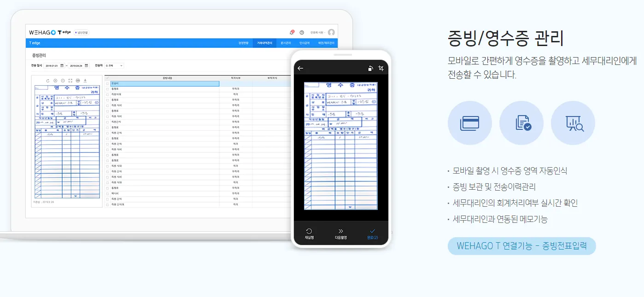Click 증빙 보관 및 전송이력관리 text
The height and width of the screenshot is (297, 644).
pos(494,187)
